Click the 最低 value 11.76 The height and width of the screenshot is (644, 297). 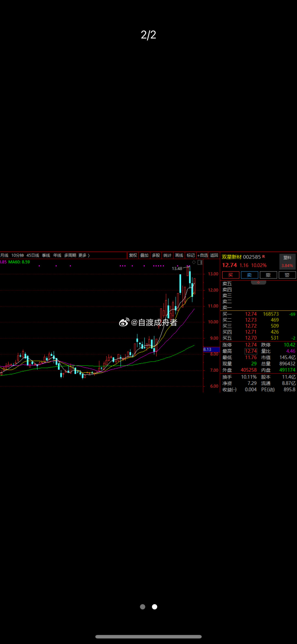(x=251, y=357)
